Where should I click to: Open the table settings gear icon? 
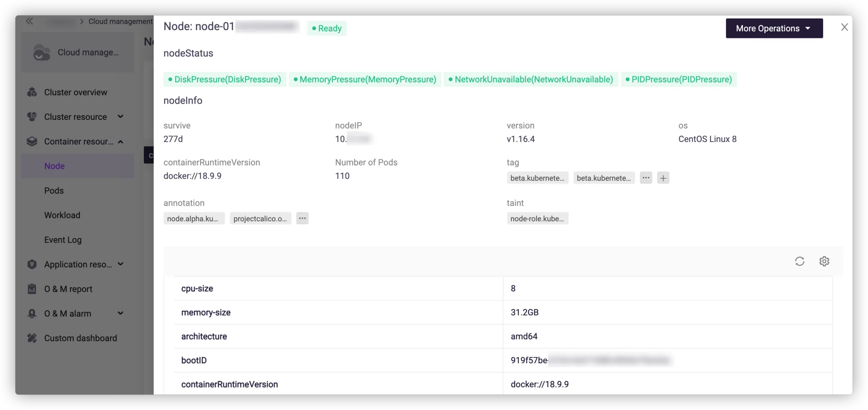(x=824, y=261)
